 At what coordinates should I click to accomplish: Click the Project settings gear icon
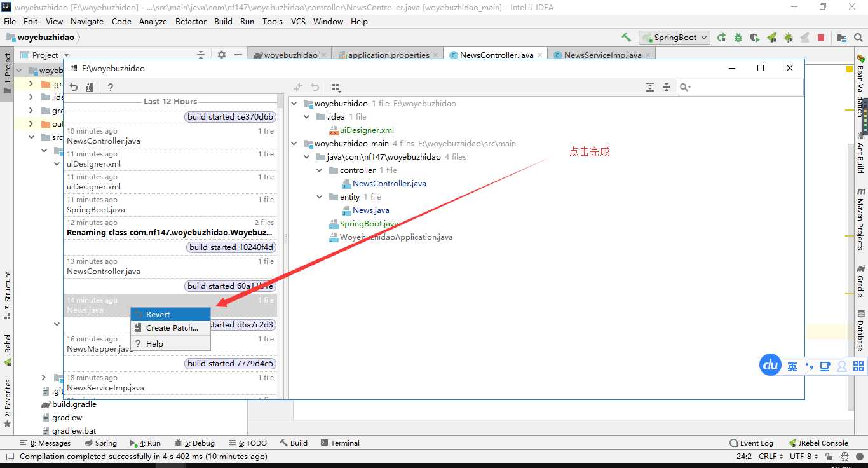point(221,55)
